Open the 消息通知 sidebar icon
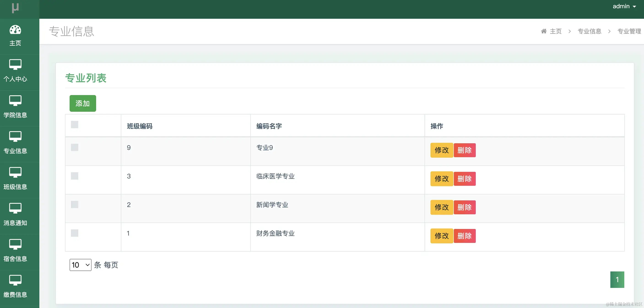 pyautogui.click(x=15, y=215)
